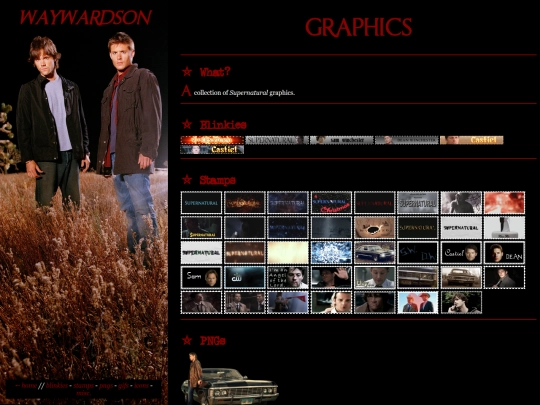Select the grayscale figure stamp
Image resolution: width=540 pixels, height=405 pixels.
coord(461,203)
